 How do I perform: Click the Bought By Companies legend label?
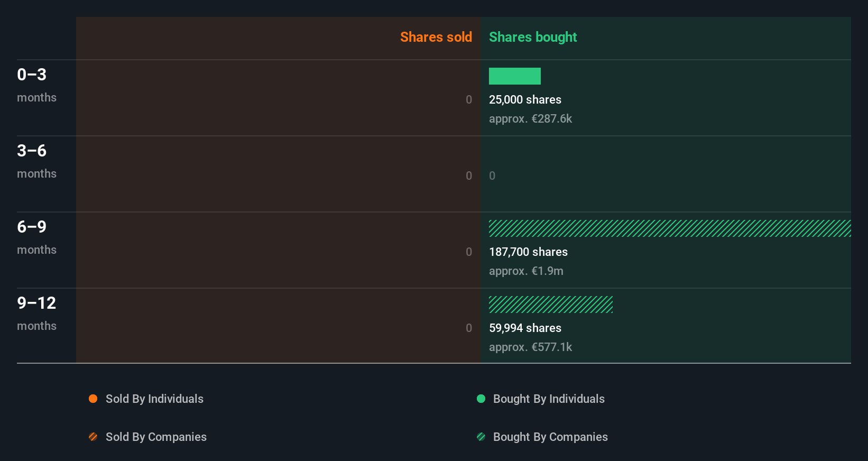coord(550,437)
